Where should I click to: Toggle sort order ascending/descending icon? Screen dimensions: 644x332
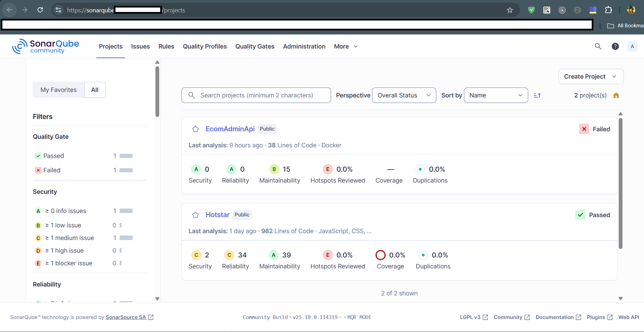(x=537, y=95)
